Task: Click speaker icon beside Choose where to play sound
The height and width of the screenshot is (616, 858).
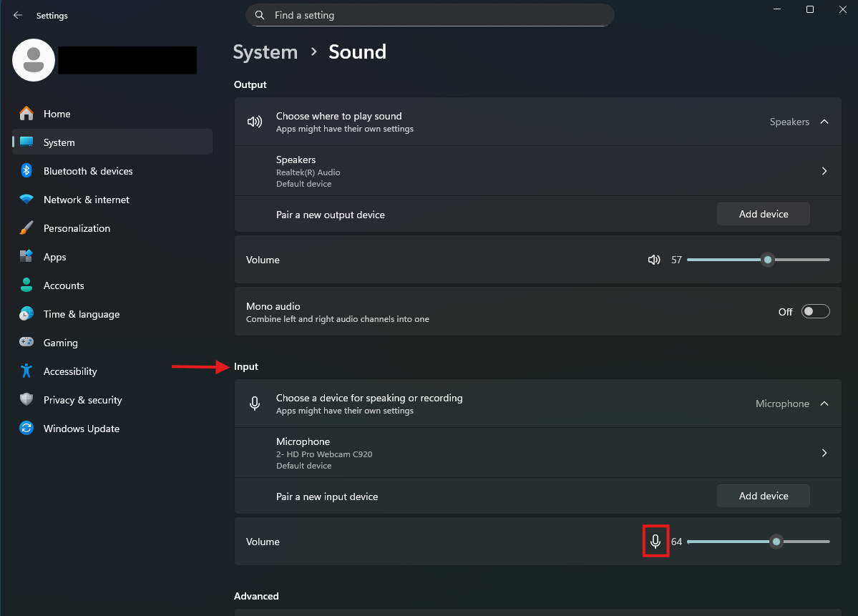Action: 255,122
